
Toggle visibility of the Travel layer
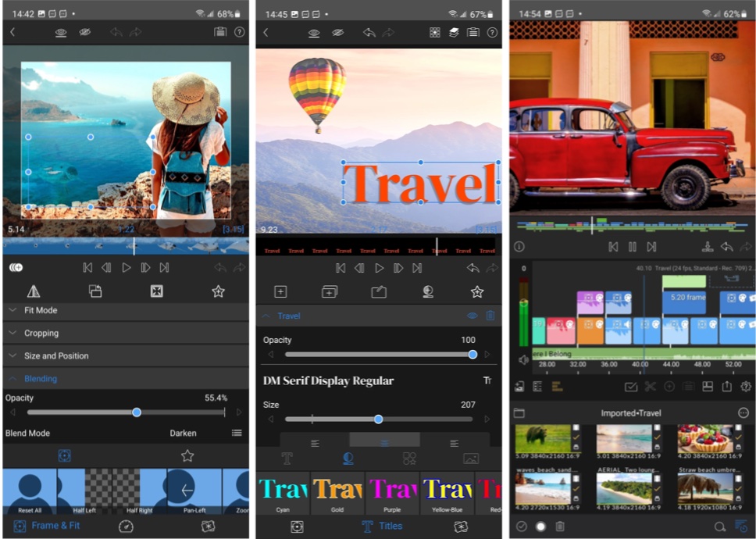472,316
